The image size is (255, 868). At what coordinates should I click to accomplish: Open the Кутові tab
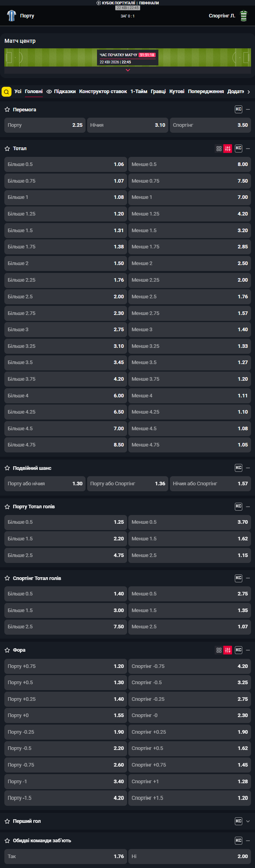click(x=177, y=92)
